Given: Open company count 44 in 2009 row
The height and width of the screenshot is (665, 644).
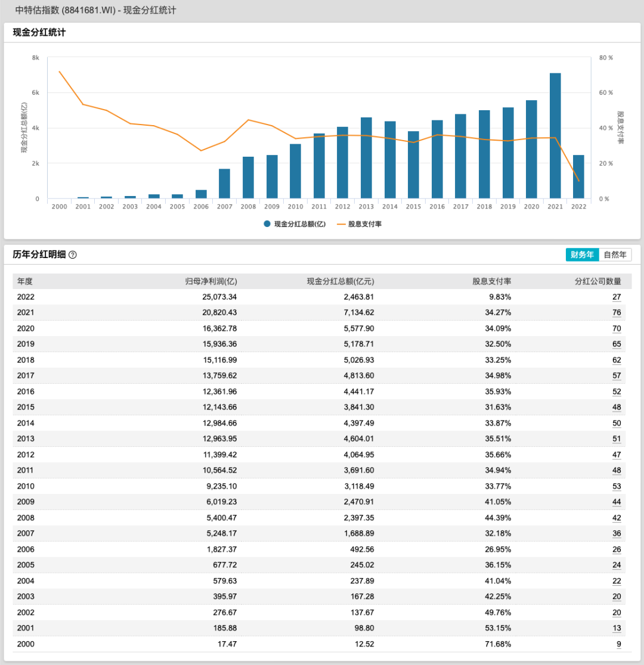Looking at the screenshot, I should coord(617,502).
